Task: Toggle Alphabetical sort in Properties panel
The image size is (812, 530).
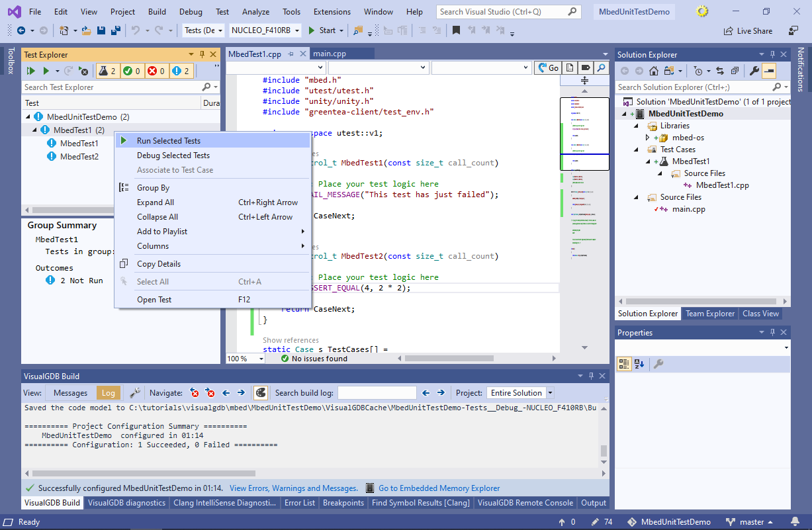Action: point(639,364)
